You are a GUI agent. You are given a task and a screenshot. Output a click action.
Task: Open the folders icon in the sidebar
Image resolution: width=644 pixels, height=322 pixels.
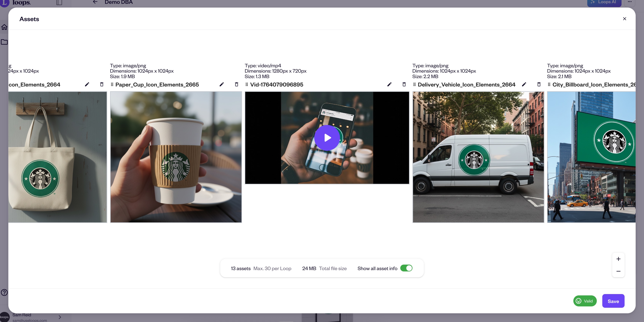4,42
